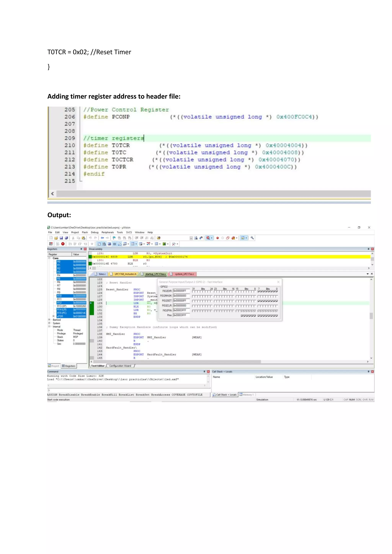
Task: Toggle FIO2SET bit 7 checkbox
Action: coord(259,301)
